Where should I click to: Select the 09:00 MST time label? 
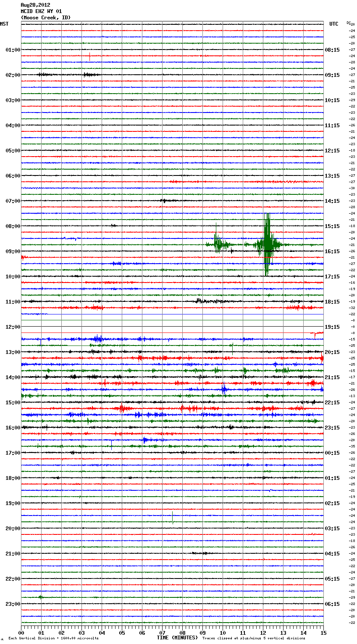click(x=13, y=251)
